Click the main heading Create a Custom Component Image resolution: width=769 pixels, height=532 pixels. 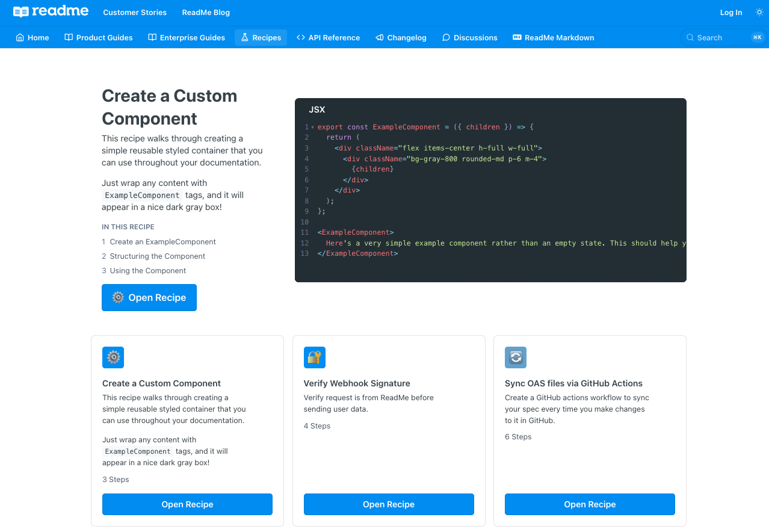(x=169, y=107)
